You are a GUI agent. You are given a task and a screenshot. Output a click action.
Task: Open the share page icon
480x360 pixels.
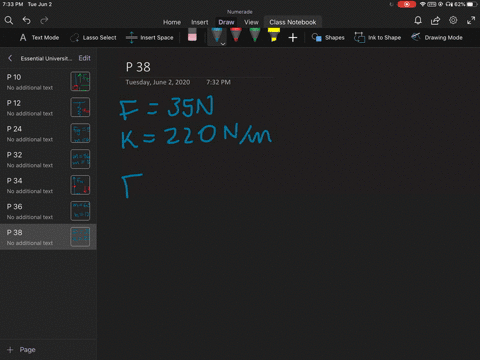click(435, 20)
